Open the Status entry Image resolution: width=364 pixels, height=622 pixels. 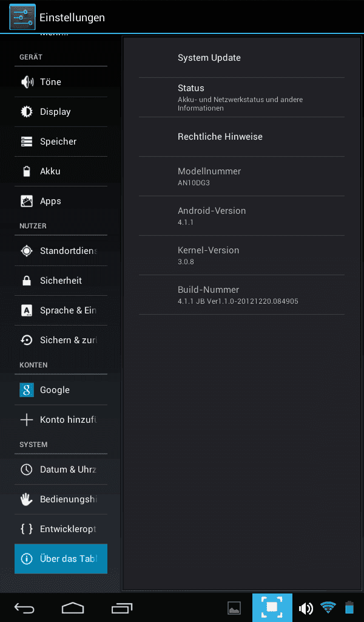241,97
